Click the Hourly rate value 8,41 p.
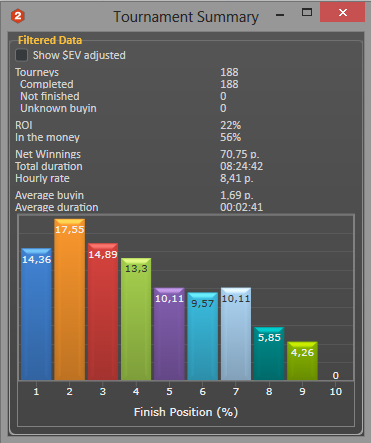371x443 pixels. click(x=236, y=178)
